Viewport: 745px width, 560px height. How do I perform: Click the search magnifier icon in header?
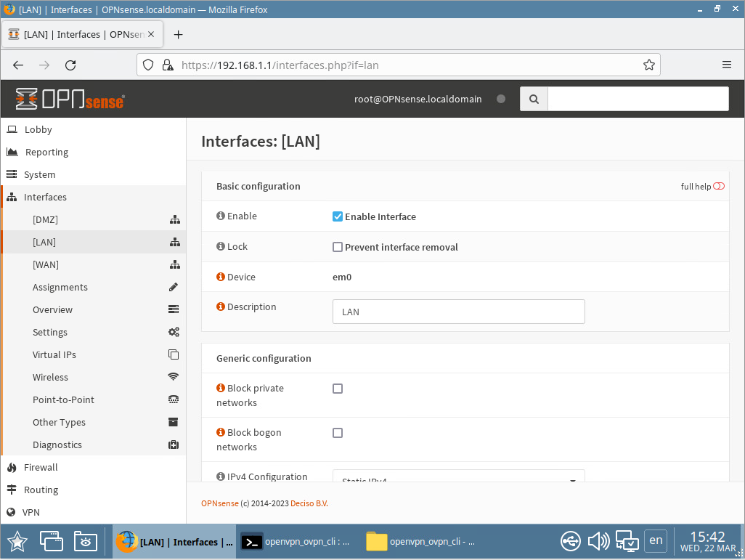point(534,100)
